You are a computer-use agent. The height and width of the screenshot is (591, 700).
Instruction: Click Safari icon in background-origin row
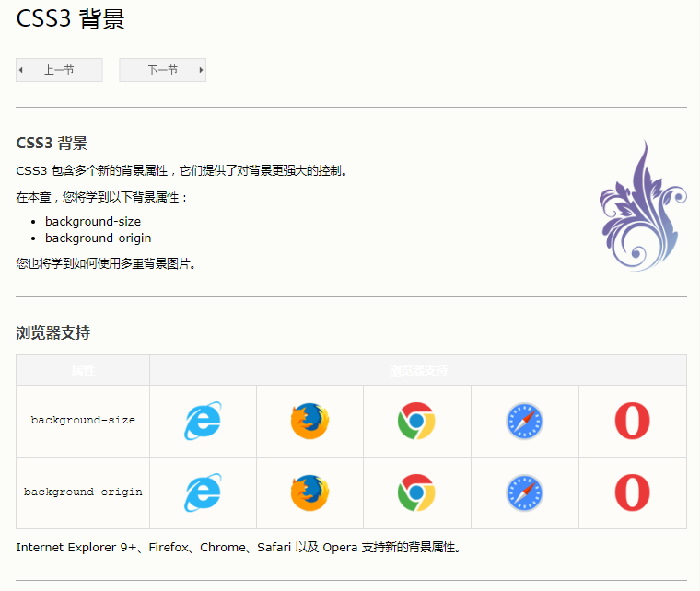(525, 492)
